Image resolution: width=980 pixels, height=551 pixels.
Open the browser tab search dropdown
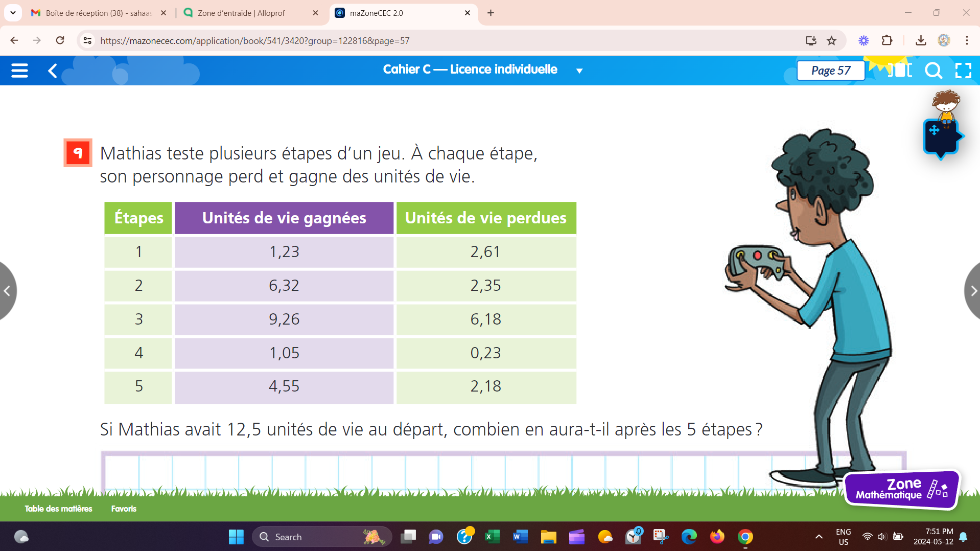13,13
